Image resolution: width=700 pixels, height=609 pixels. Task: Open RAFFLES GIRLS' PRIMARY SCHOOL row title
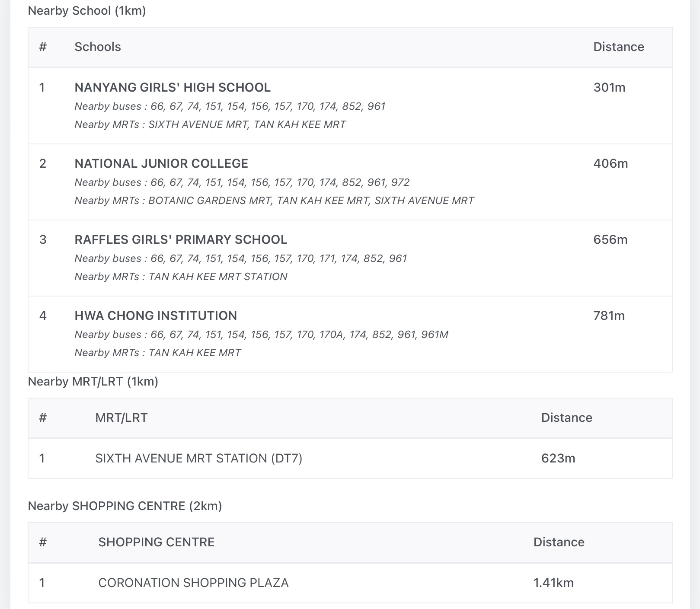(181, 240)
